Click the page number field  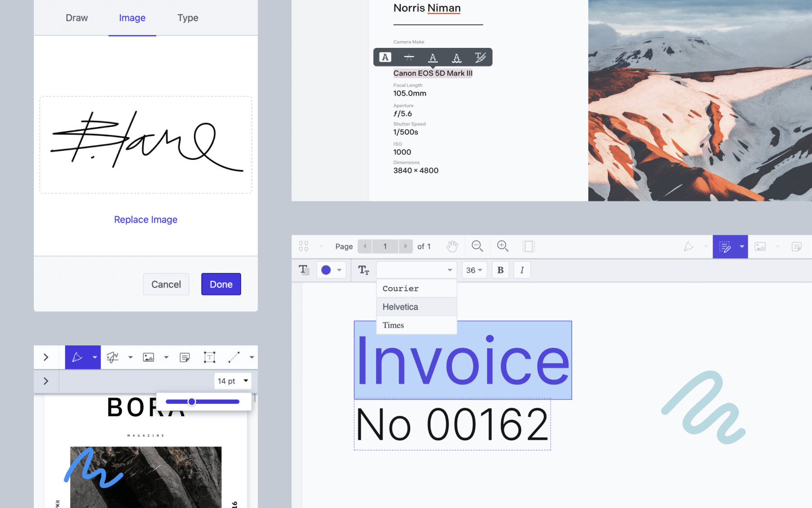(385, 246)
